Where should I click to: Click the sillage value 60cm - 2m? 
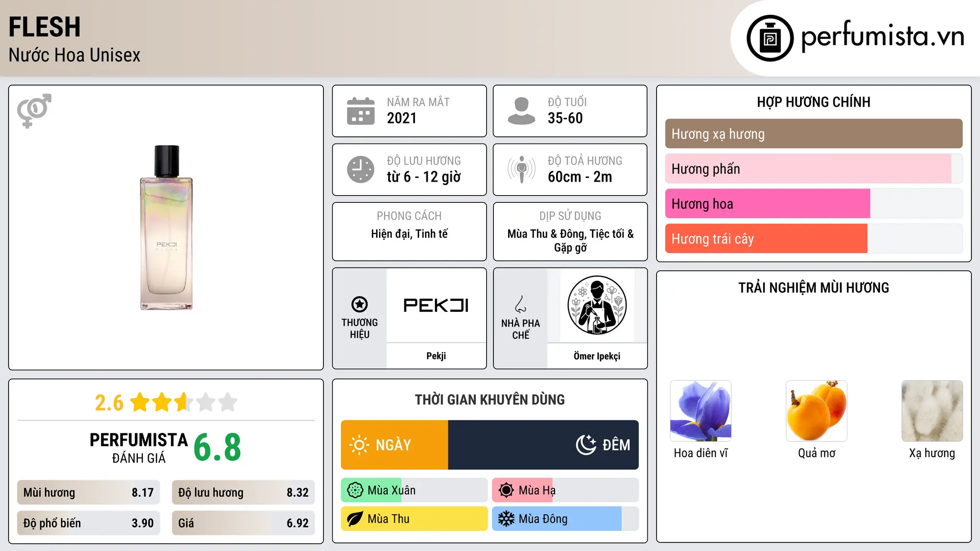pos(580,177)
